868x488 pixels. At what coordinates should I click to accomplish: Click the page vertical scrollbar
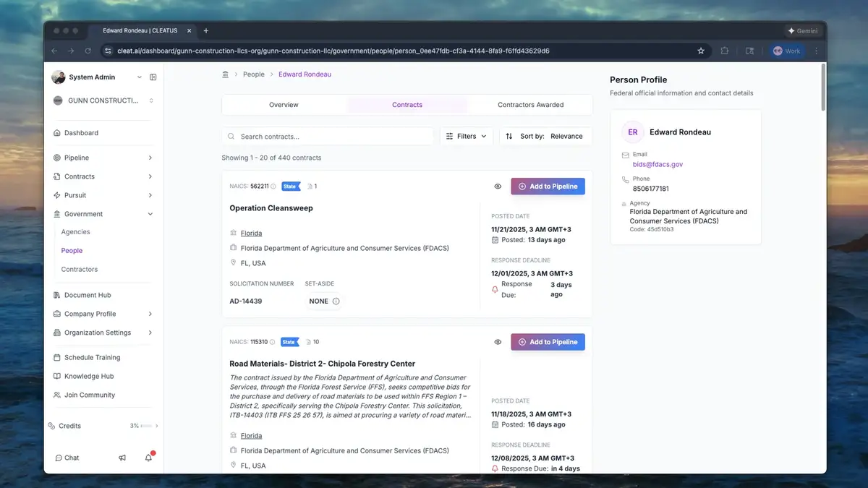point(823,88)
